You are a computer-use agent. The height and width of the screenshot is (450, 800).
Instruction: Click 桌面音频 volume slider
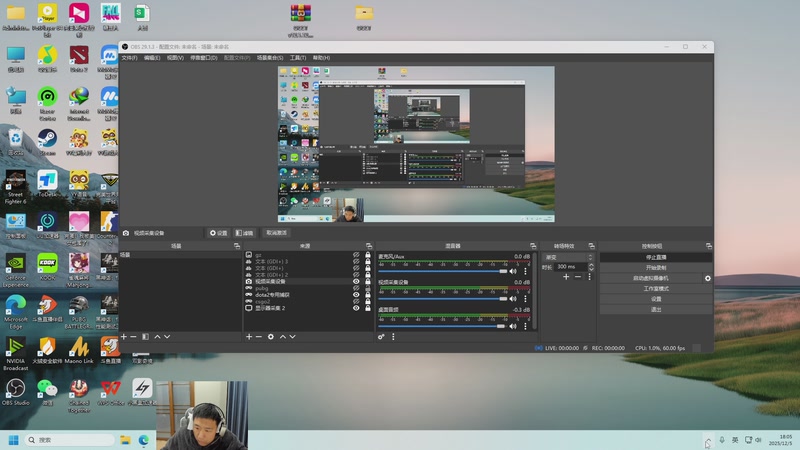[443, 327]
